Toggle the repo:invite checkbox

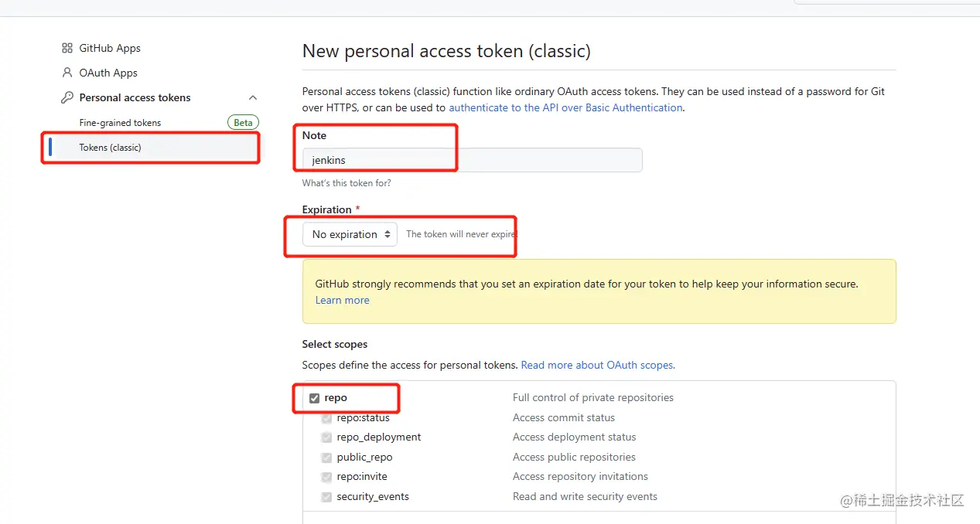pos(326,477)
